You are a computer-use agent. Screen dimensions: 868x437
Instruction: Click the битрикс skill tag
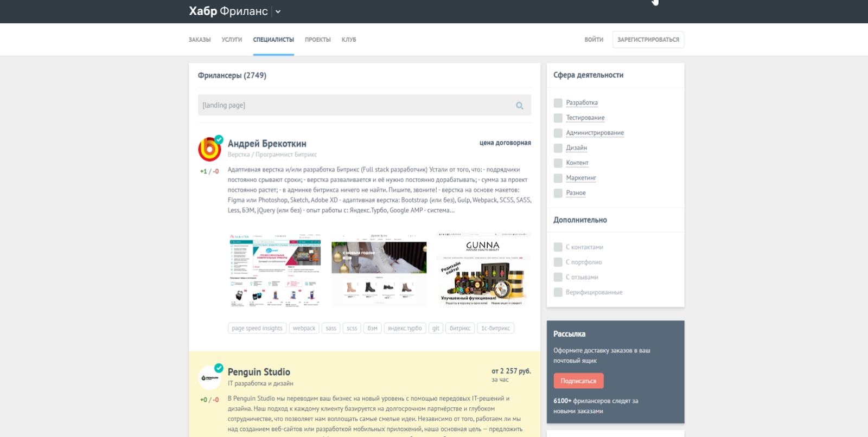(460, 329)
